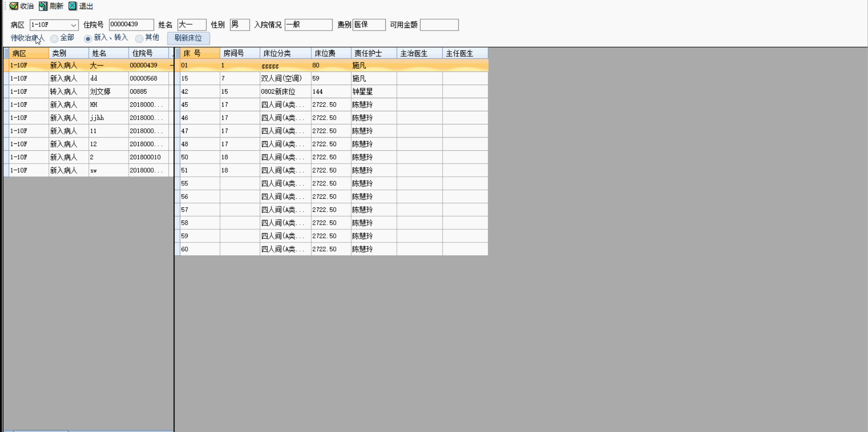The height and width of the screenshot is (432, 868).
Task: Select the 其他 radio button
Action: (x=139, y=38)
